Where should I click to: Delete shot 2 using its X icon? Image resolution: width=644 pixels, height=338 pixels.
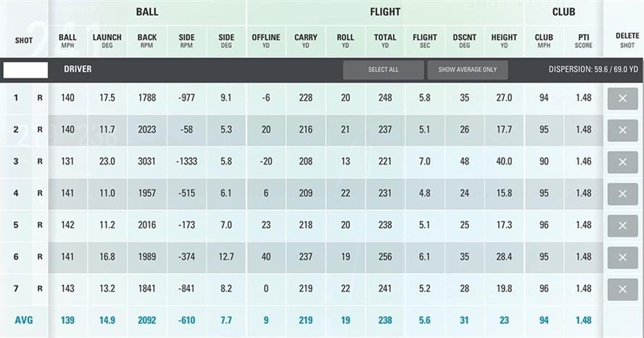[623, 130]
